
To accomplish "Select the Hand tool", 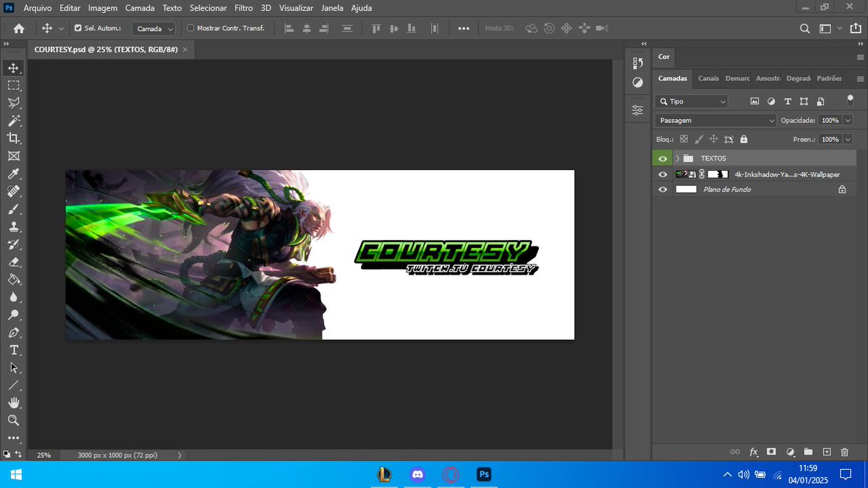I will (14, 403).
